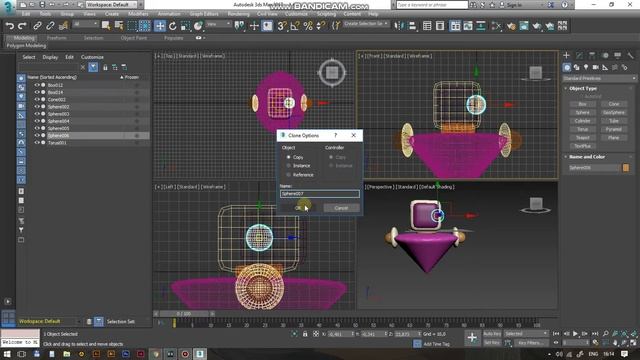Select the Copy object radio button

click(289, 157)
